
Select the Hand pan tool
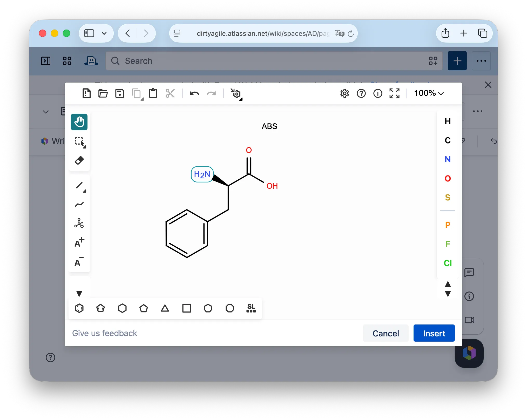(79, 122)
